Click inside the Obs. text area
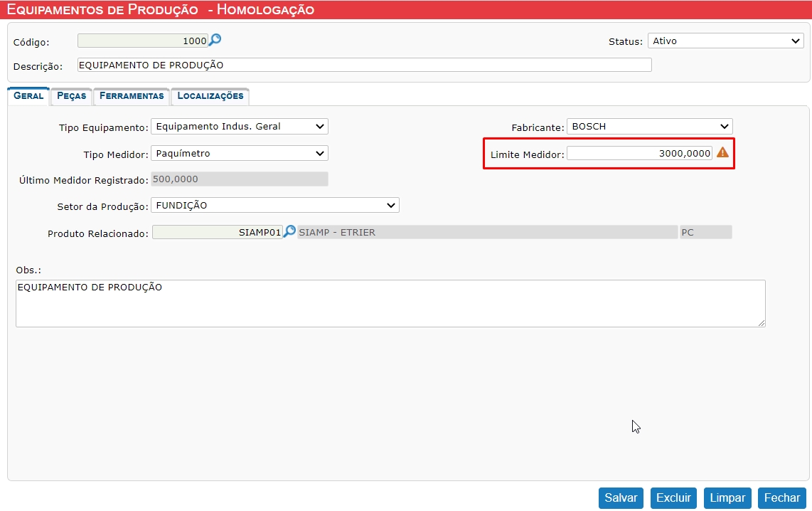This screenshot has width=812, height=511. click(x=390, y=304)
